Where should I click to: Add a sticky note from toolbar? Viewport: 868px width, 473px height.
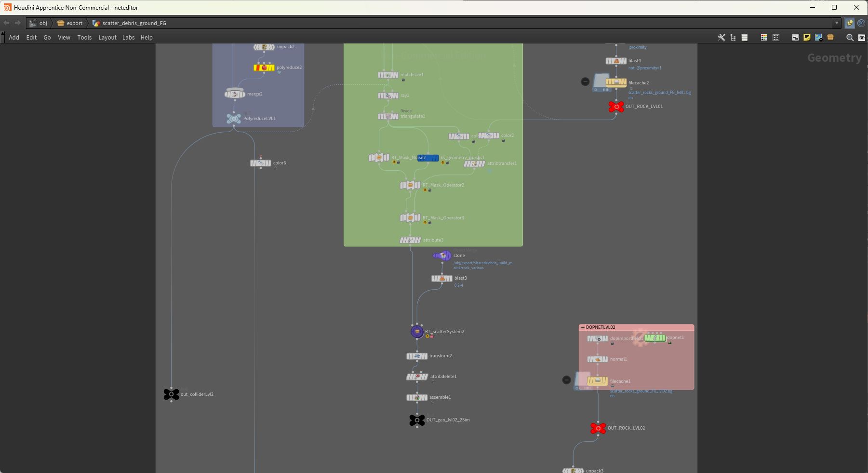(807, 38)
